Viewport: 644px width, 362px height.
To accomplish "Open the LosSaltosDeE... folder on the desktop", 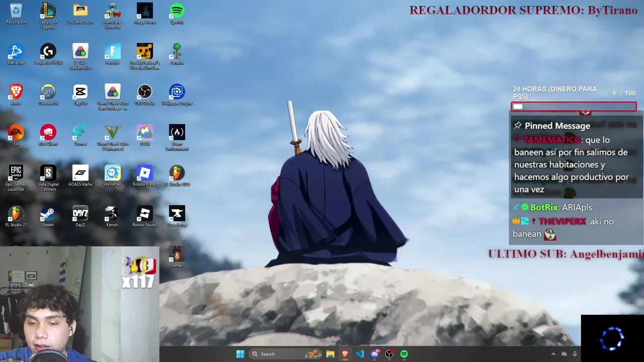I will pos(80,14).
